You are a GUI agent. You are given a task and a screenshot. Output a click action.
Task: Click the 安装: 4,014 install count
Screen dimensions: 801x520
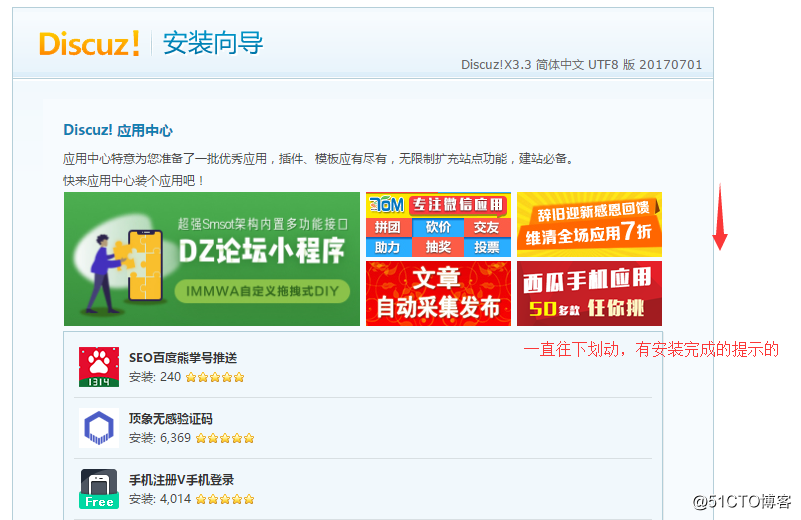click(x=160, y=499)
